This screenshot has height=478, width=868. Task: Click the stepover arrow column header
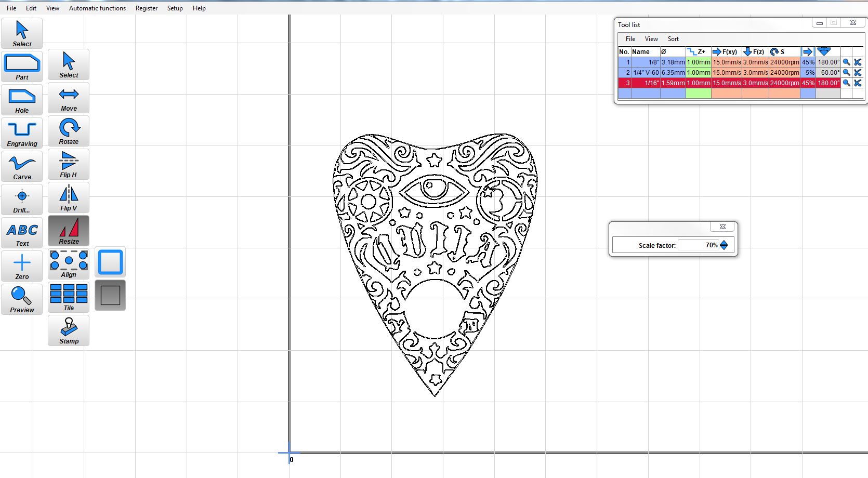(x=808, y=51)
